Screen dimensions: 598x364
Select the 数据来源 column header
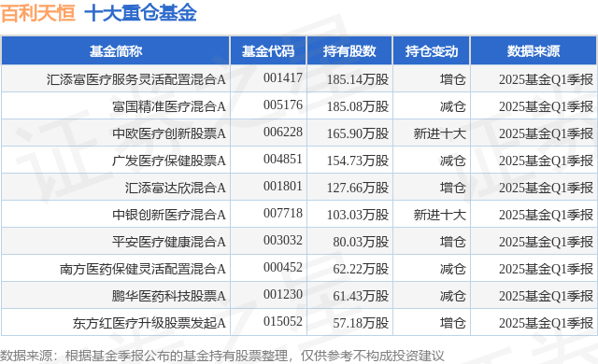pos(534,50)
